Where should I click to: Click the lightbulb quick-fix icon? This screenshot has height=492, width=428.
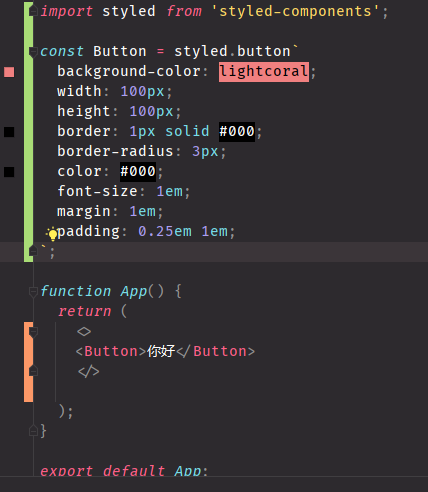(x=52, y=234)
